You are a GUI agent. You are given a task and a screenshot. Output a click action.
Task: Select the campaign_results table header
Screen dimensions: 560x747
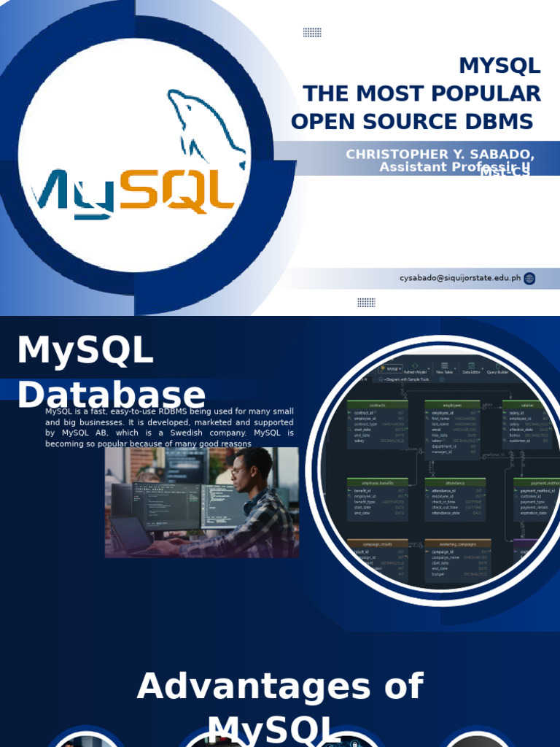pyautogui.click(x=377, y=544)
